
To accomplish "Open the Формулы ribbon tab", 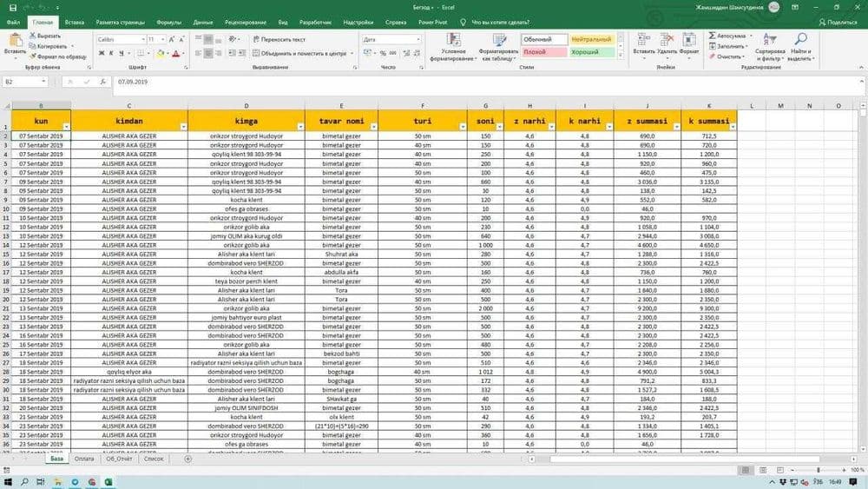I will (169, 23).
